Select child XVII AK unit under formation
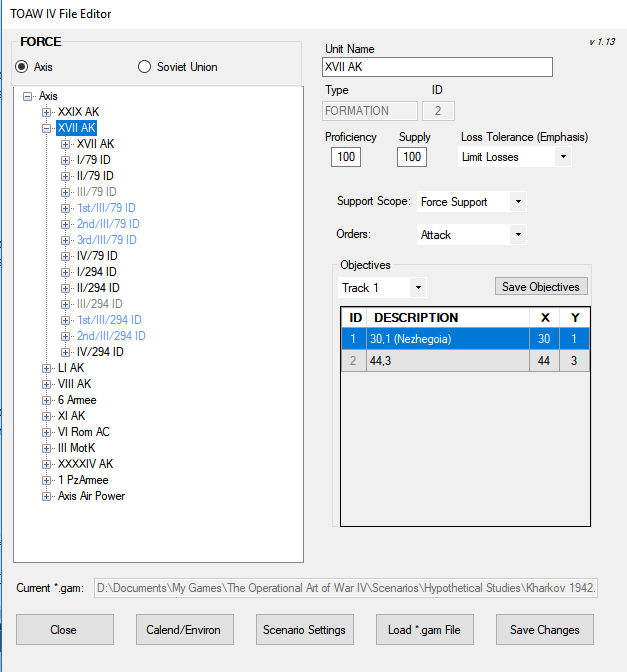627x672 pixels. 95,144
